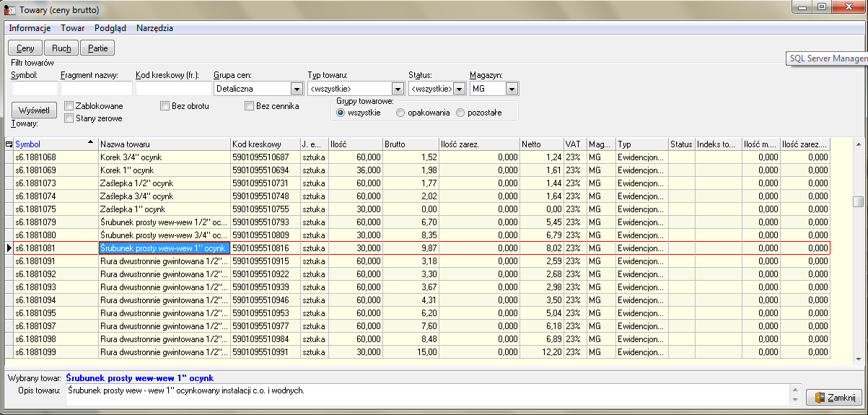Click brutto value 15,00

coord(411,351)
